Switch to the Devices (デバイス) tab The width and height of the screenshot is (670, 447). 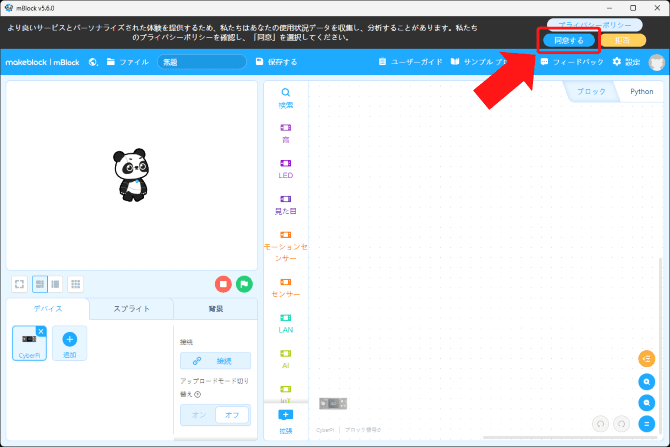(x=48, y=309)
